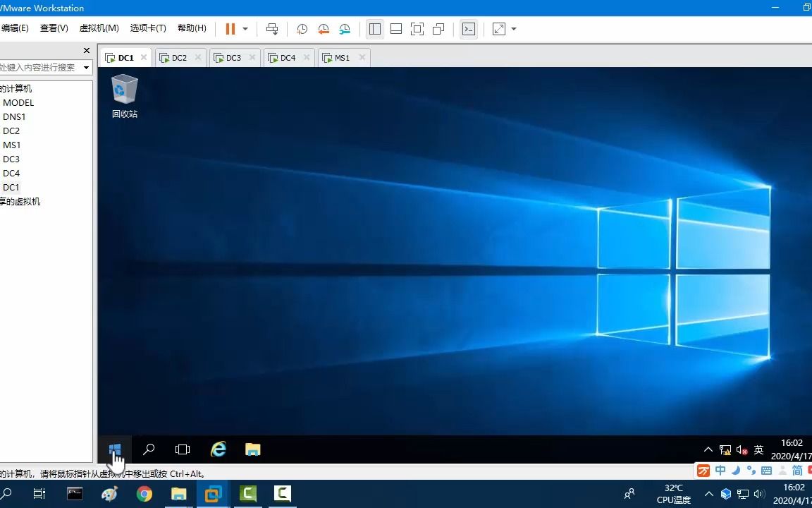812x508 pixels.
Task: Click the guest 英 input indicator
Action: (758, 450)
